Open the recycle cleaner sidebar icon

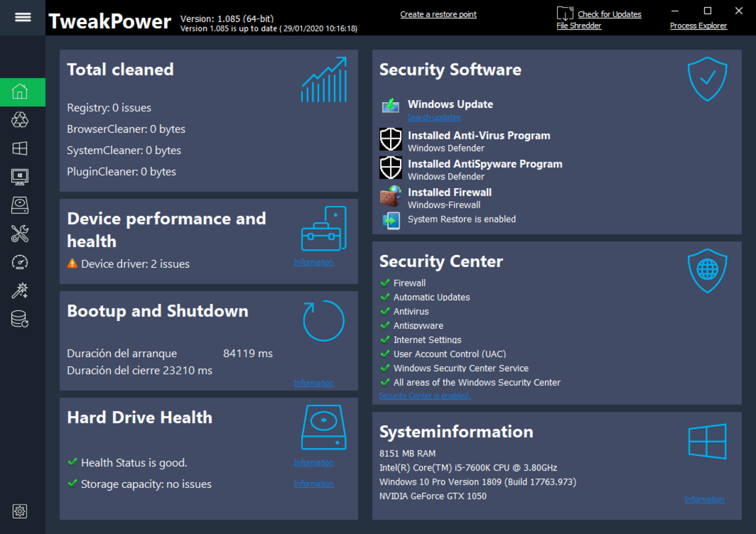[20, 120]
